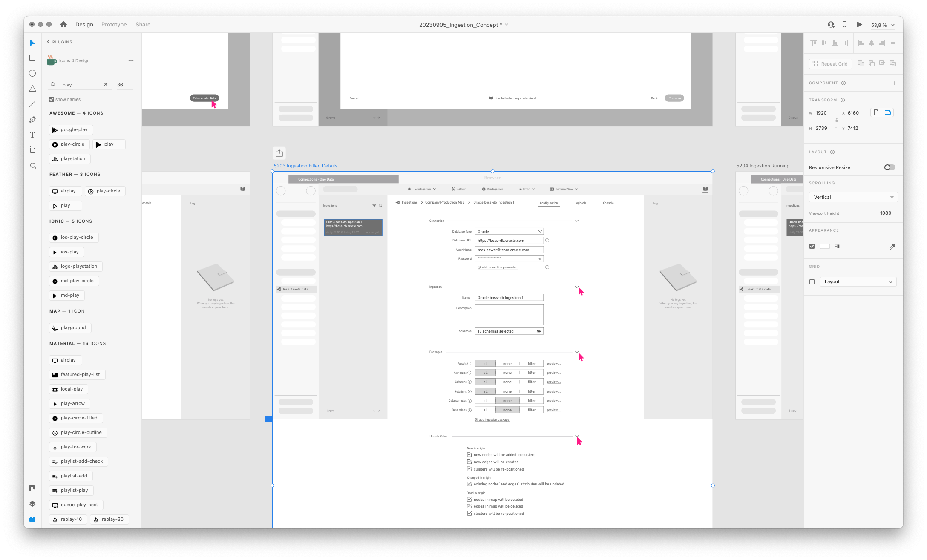
Task: Open the '5203 Ingestion Filled Details' artboard link
Action: tap(305, 166)
